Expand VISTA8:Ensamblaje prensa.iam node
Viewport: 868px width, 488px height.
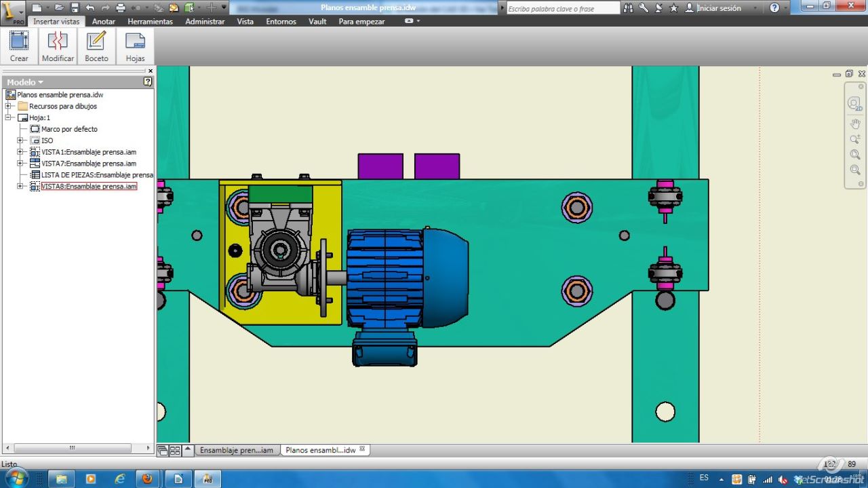pos(20,186)
